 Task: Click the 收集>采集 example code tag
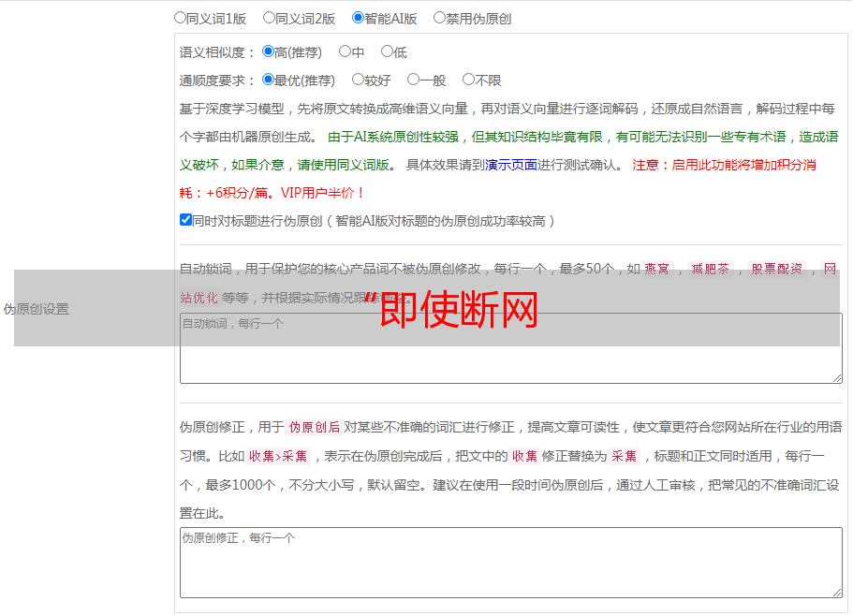[x=278, y=456]
